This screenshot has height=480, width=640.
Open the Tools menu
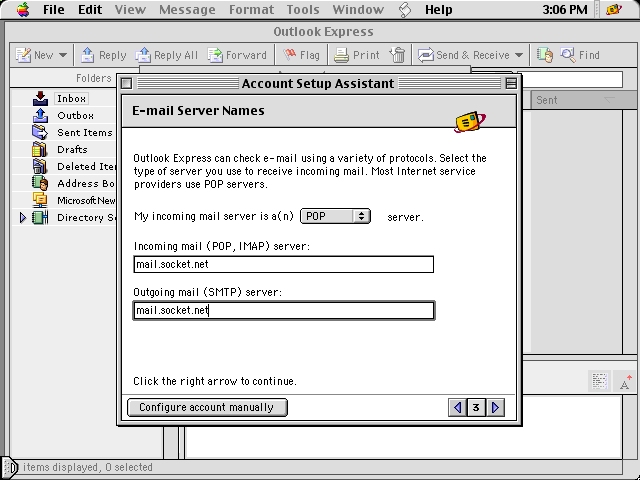pyautogui.click(x=303, y=9)
